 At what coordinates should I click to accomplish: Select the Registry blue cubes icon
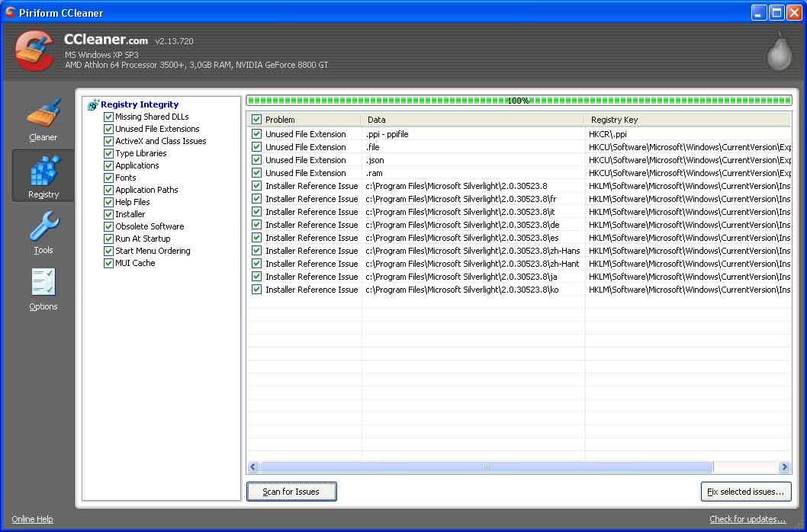(x=43, y=171)
